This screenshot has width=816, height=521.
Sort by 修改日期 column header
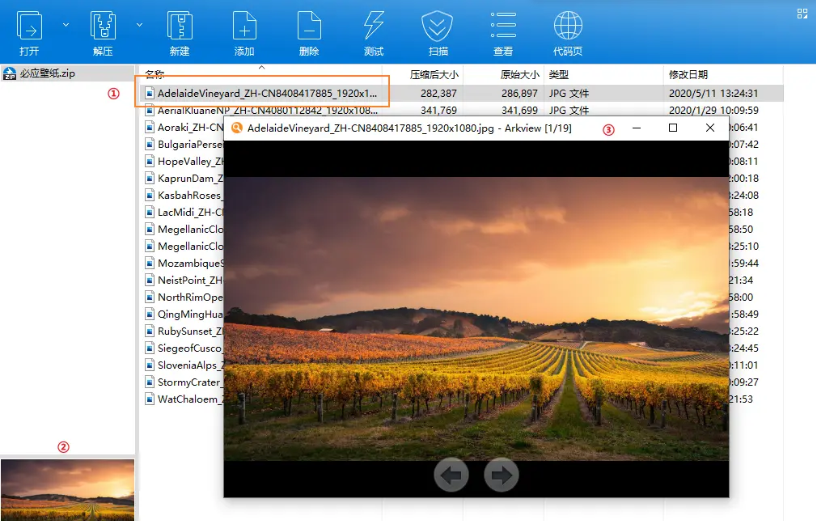click(688, 75)
